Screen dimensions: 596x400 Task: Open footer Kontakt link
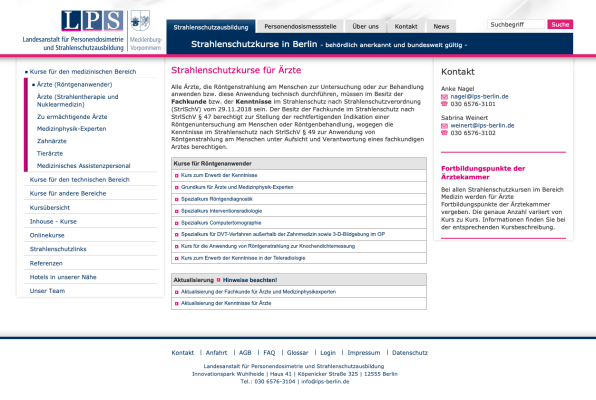tap(182, 353)
